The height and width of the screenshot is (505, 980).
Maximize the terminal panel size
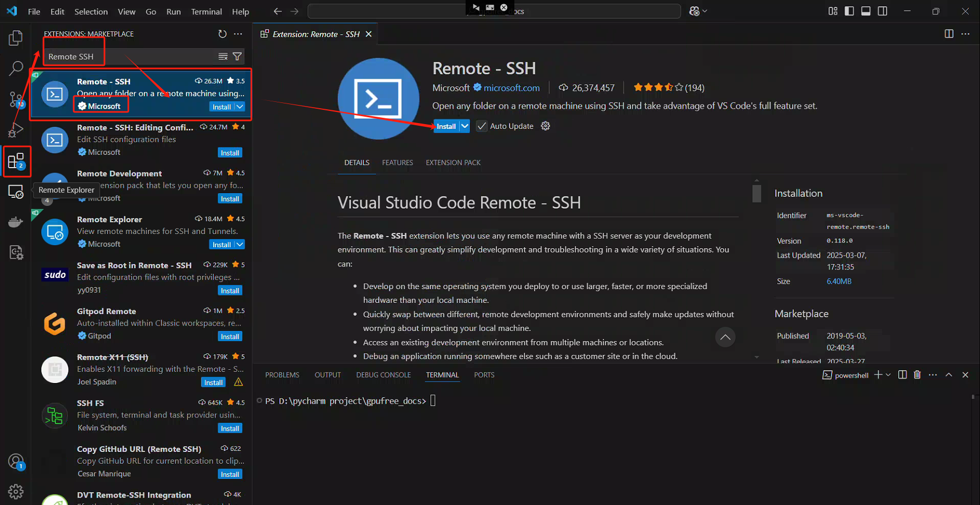949,375
